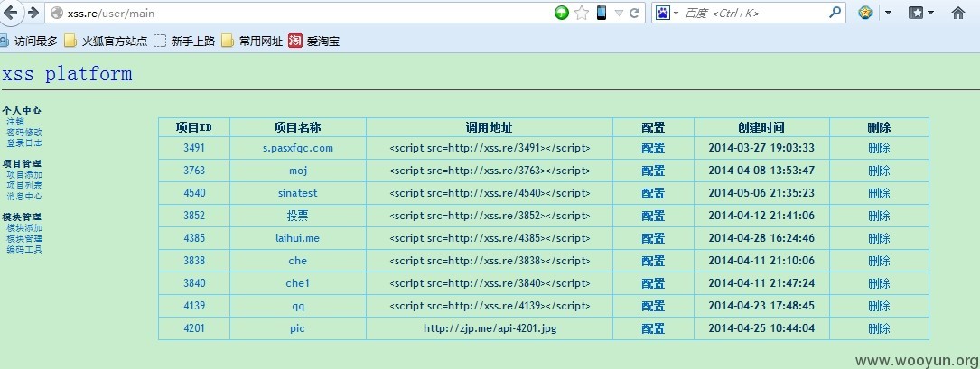The image size is (980, 369).
Task: Open the pic project link
Action: [x=297, y=328]
